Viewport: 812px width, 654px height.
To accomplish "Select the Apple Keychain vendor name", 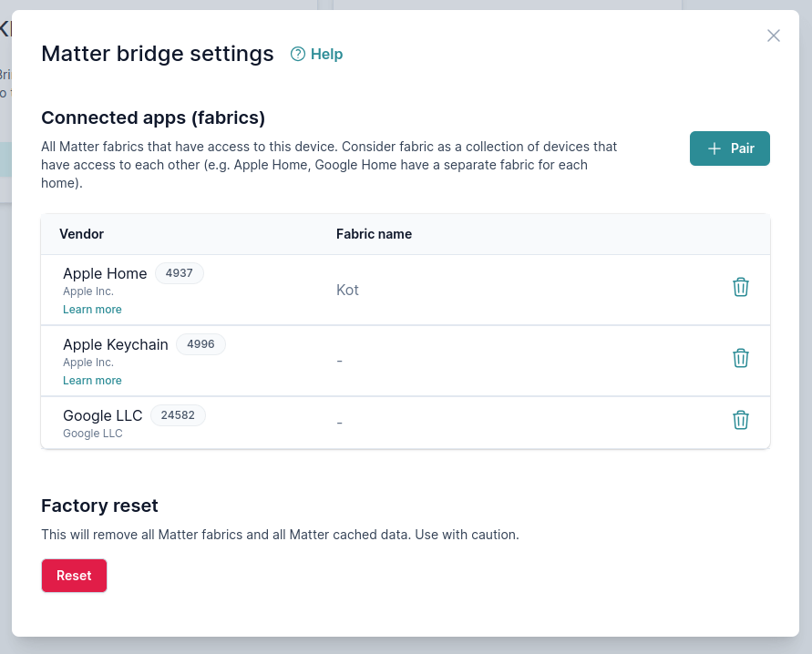I will 116,344.
